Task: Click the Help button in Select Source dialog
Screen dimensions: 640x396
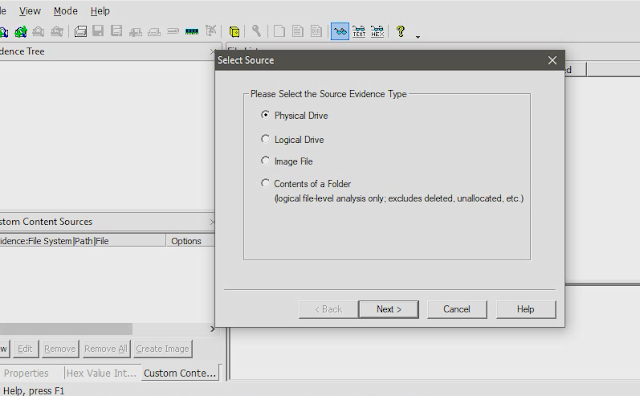Action: 526,309
